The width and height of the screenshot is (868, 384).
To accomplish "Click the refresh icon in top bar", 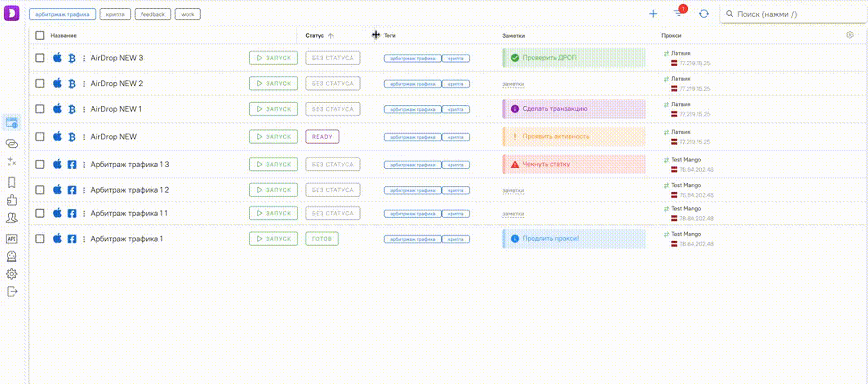I will [x=704, y=14].
